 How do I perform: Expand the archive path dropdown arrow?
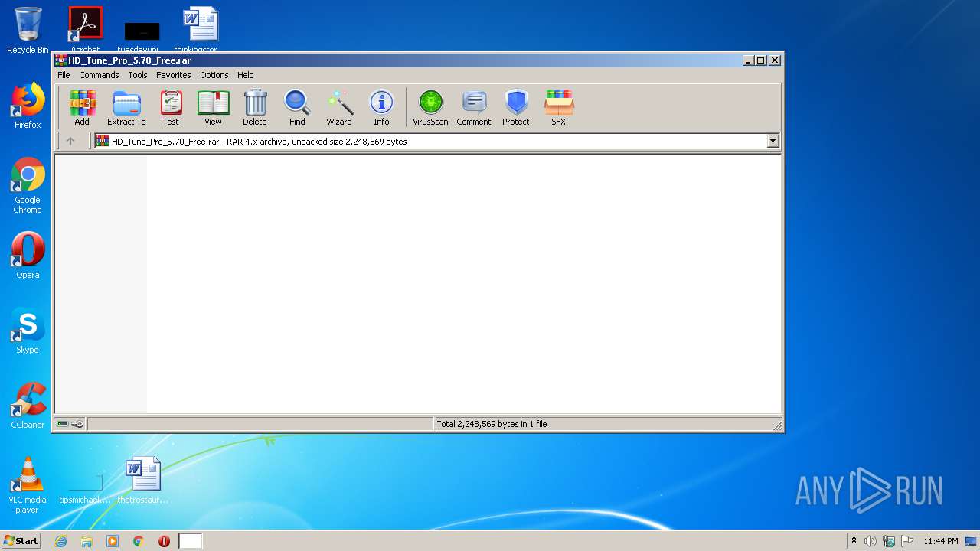pos(773,141)
